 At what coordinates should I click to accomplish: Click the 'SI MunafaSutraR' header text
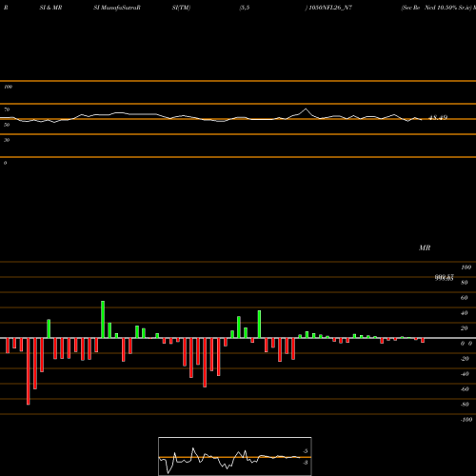[x=117, y=8]
